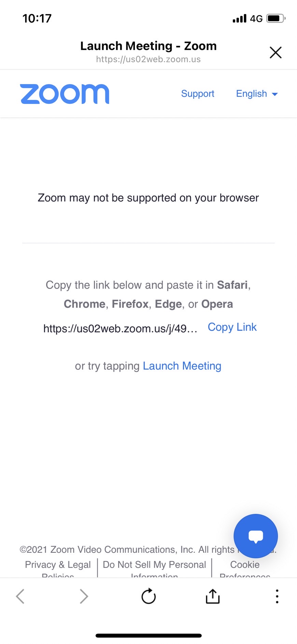Open the Support page
Viewport: 297px width, 644px height.
tap(198, 94)
